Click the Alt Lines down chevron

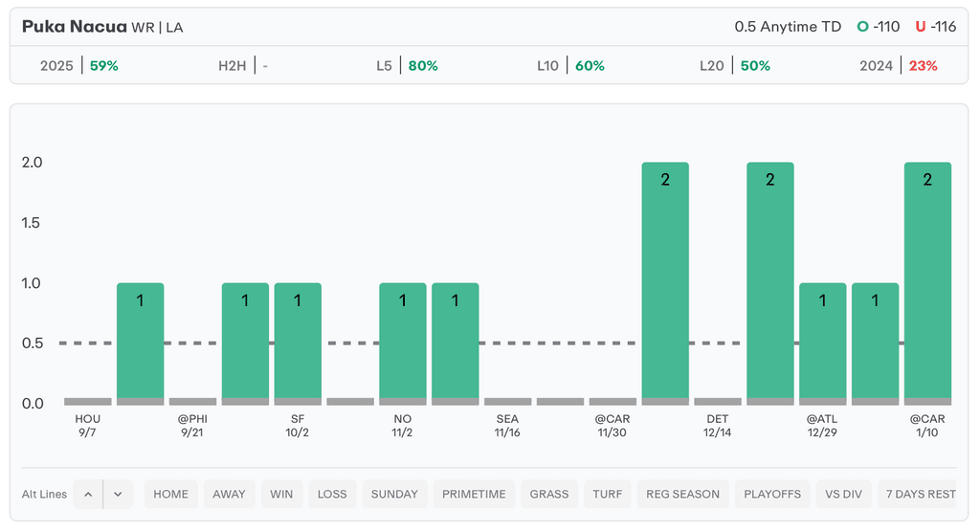[118, 494]
